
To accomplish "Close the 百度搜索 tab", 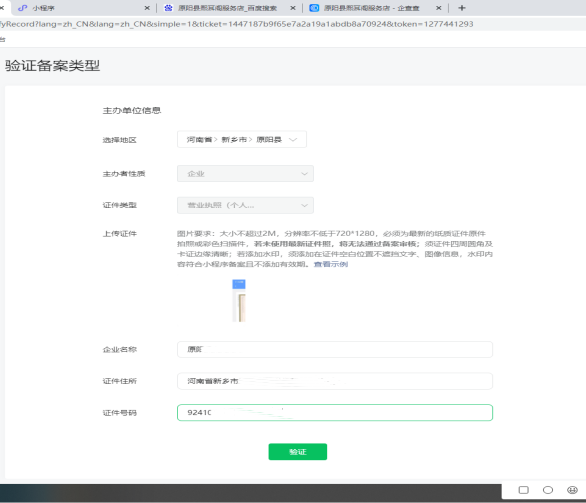I will (x=293, y=8).
